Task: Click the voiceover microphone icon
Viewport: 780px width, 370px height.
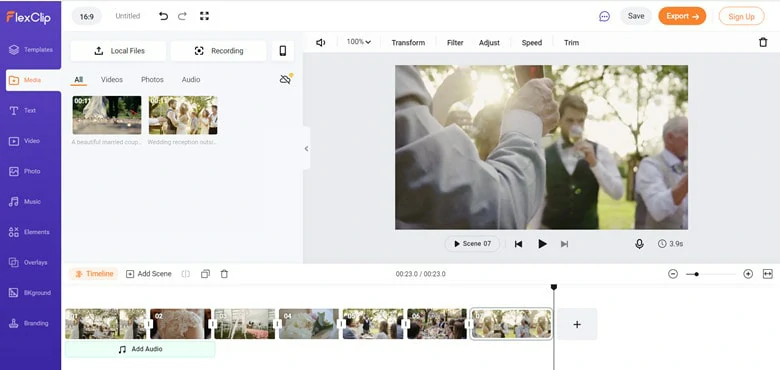Action: click(x=639, y=244)
